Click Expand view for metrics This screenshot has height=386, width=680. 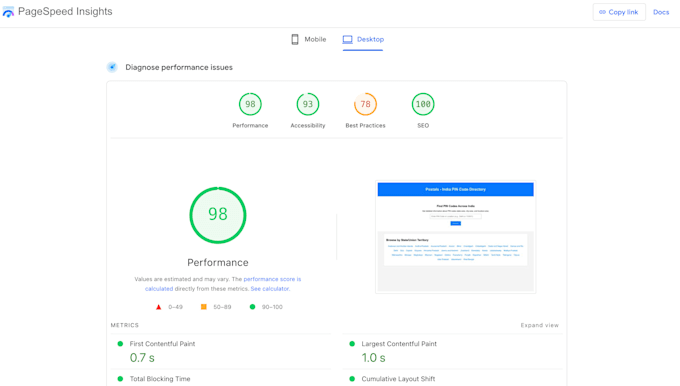pos(539,325)
